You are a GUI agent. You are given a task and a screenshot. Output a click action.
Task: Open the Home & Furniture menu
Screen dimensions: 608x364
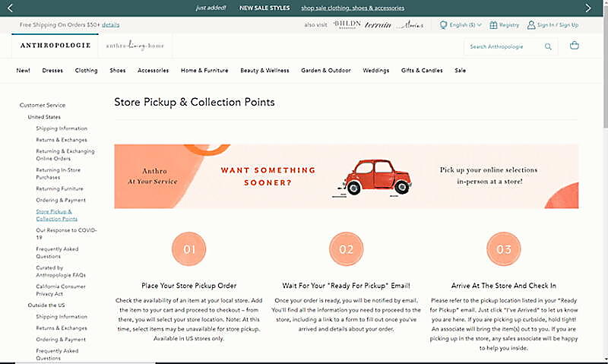click(x=204, y=71)
